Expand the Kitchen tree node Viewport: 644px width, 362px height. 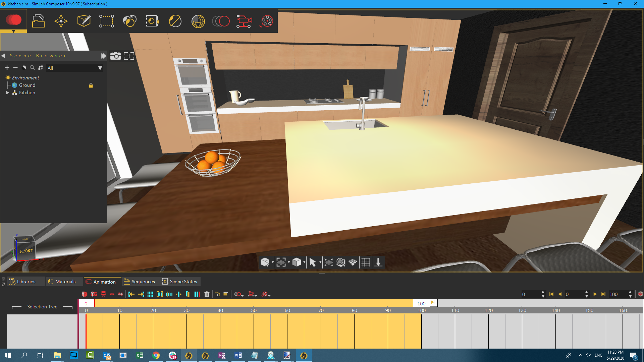tap(7, 93)
